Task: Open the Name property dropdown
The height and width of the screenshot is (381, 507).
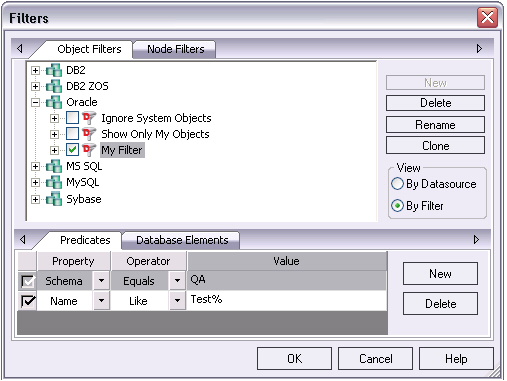Action: (x=101, y=301)
